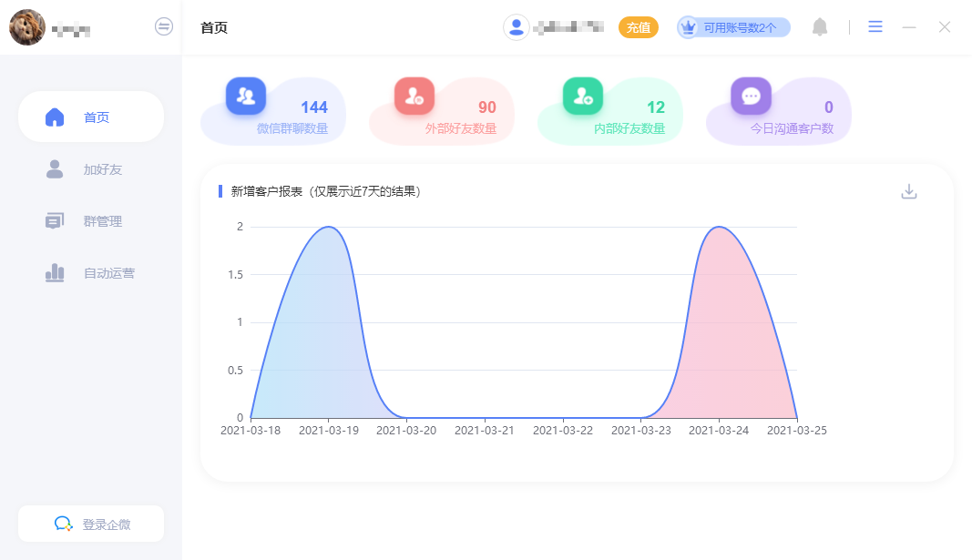Screen dimensions: 972x560
Task: Click the WeCom logo in login button
Action: (x=63, y=524)
